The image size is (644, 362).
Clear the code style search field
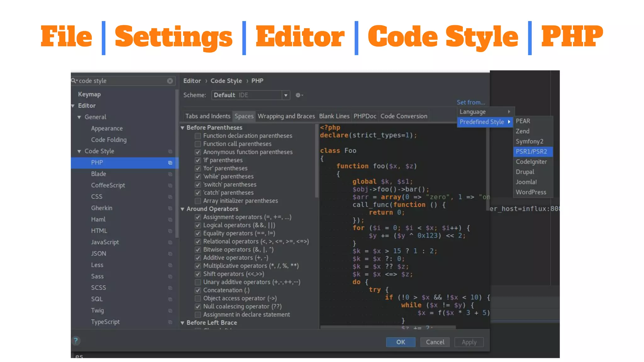(170, 81)
